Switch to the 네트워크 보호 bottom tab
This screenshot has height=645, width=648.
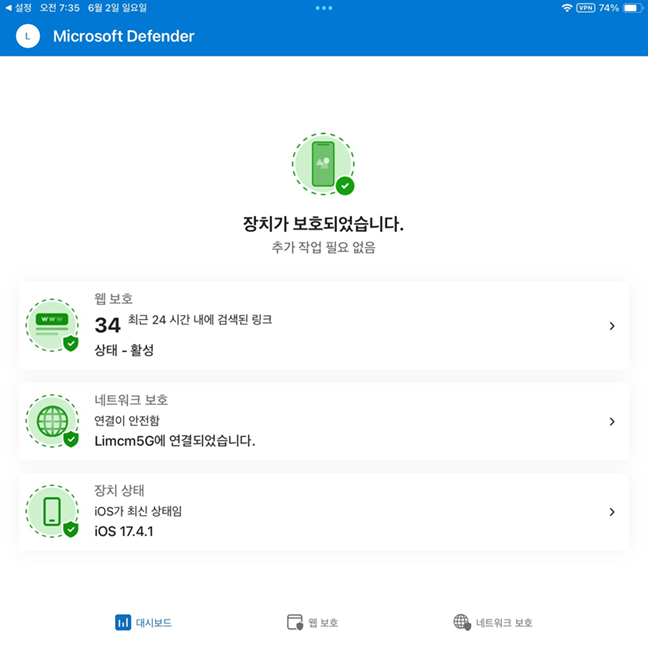pos(493,622)
